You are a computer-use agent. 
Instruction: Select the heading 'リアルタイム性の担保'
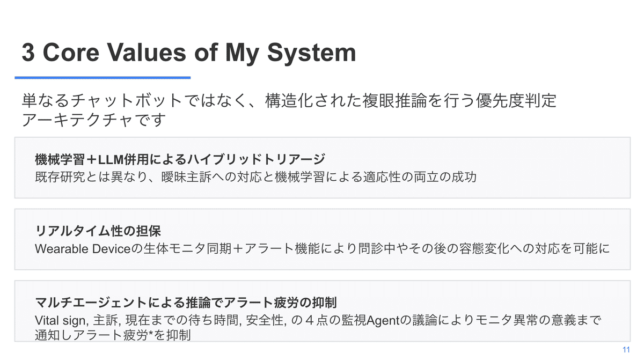(98, 231)
